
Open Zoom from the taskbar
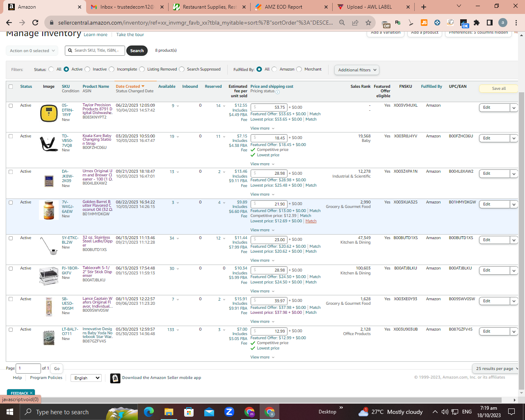(229, 412)
